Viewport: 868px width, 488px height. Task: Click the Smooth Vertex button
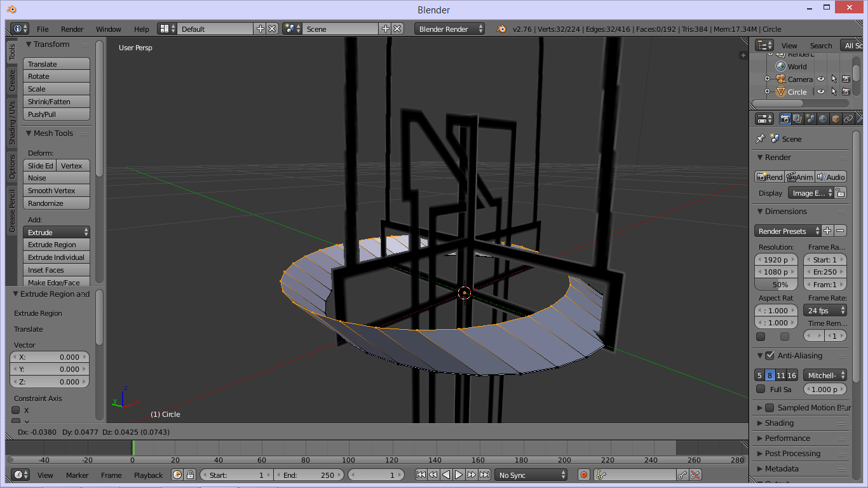(57, 191)
